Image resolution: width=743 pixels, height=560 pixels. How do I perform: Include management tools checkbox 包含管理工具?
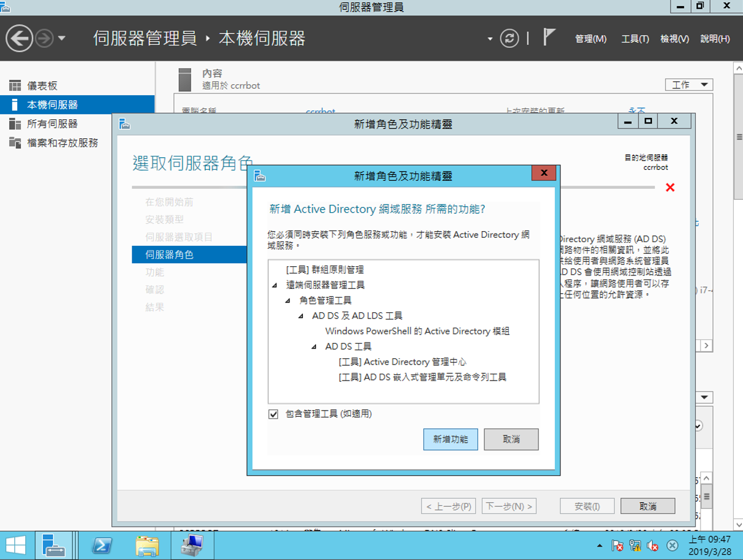[x=273, y=414]
